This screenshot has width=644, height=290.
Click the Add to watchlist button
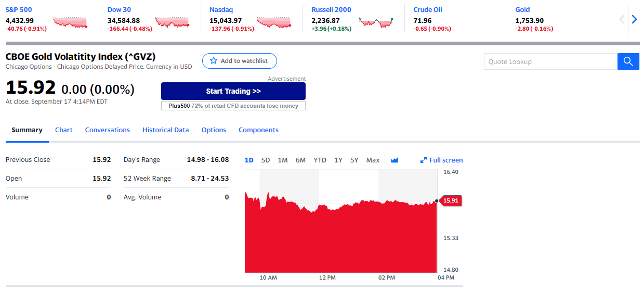(x=239, y=61)
